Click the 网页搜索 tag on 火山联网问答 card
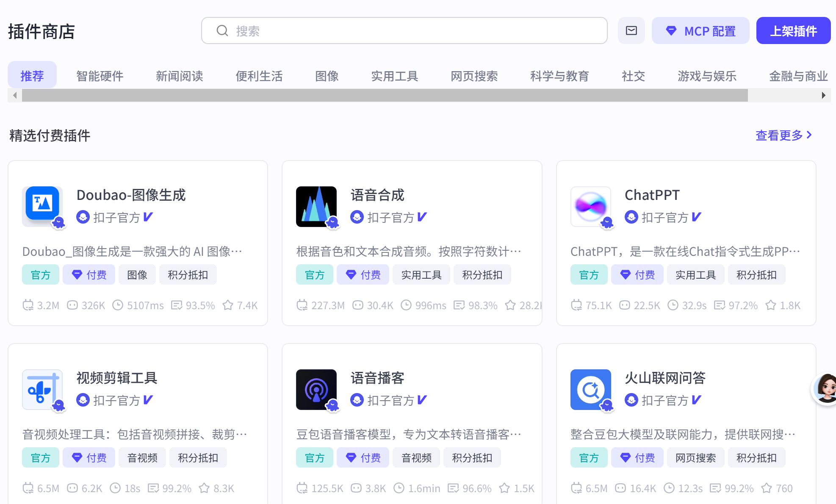This screenshot has width=836, height=504. click(x=695, y=457)
